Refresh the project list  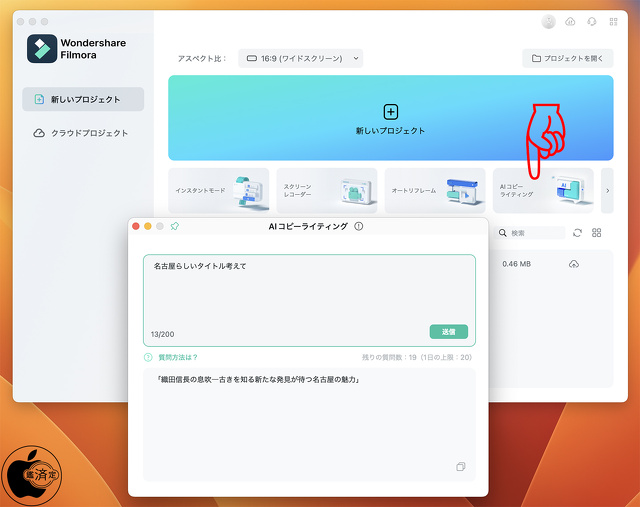(x=577, y=233)
